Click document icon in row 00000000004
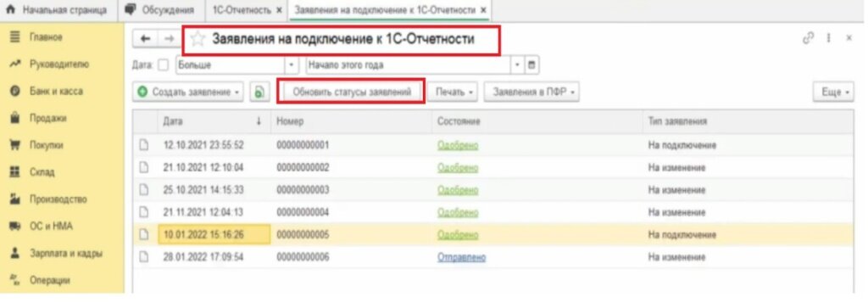Image resolution: width=868 pixels, height=308 pixels. click(x=144, y=213)
